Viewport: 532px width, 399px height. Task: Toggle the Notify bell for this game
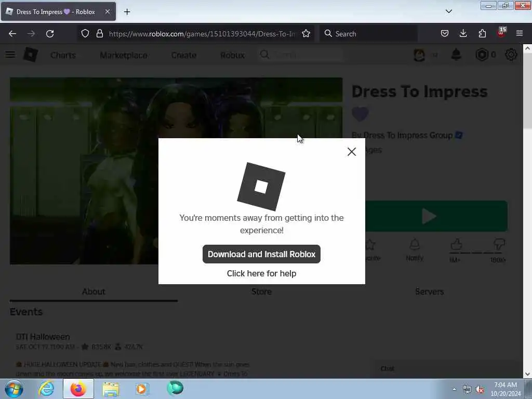(415, 250)
